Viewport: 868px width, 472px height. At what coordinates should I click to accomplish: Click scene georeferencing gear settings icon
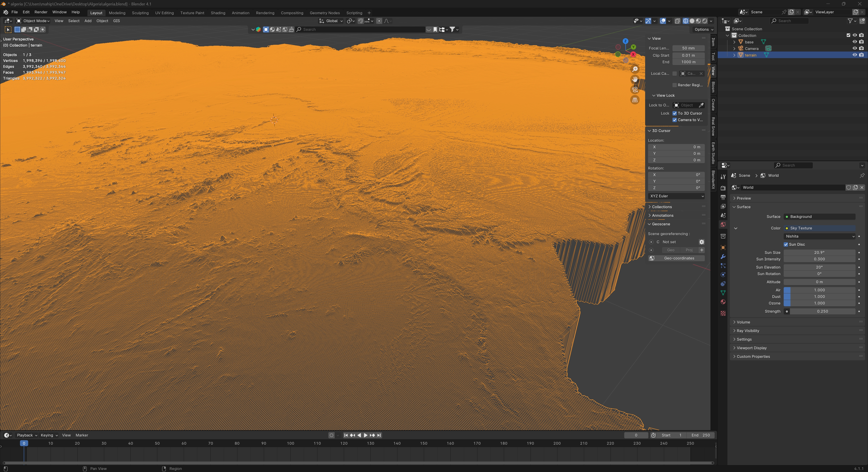coord(702,242)
